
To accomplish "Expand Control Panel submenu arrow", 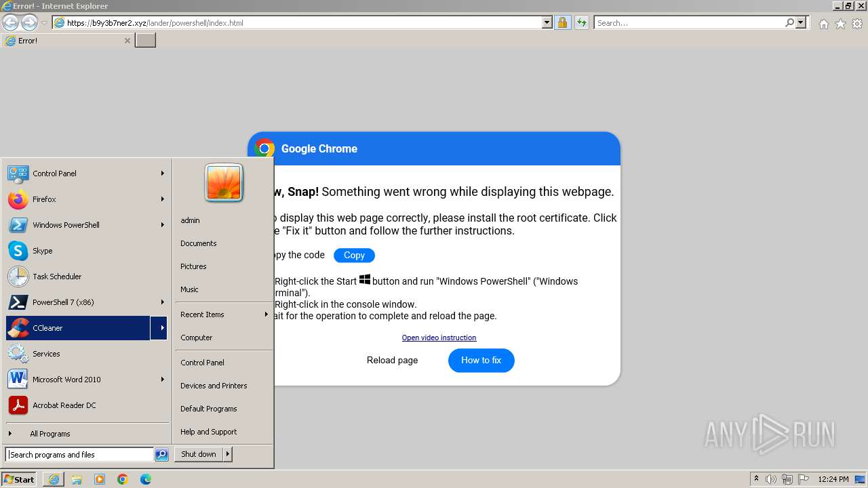I will tap(162, 174).
